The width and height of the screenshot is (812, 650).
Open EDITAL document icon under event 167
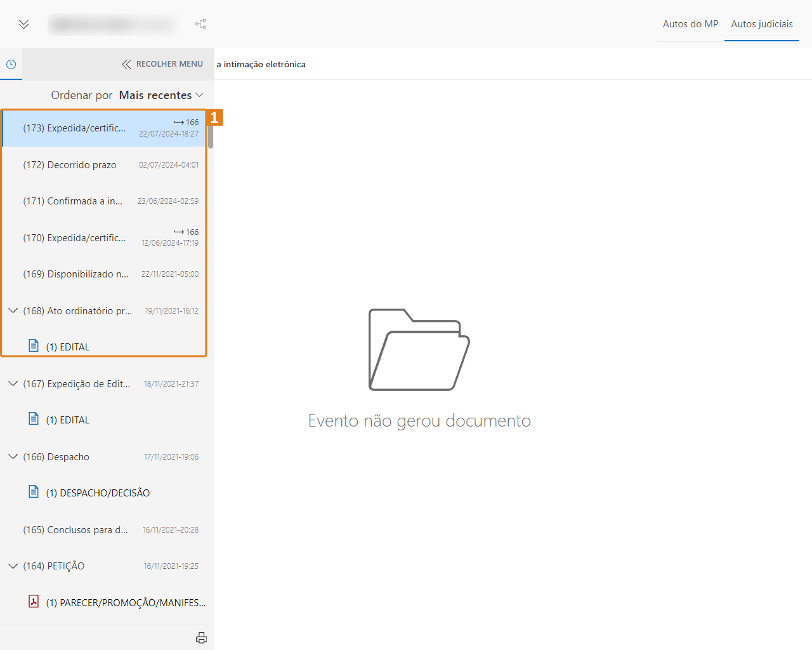coord(34,419)
